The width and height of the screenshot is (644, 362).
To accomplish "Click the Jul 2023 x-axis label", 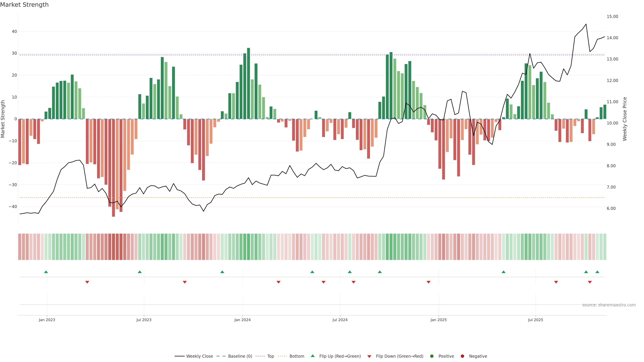I will tap(144, 320).
